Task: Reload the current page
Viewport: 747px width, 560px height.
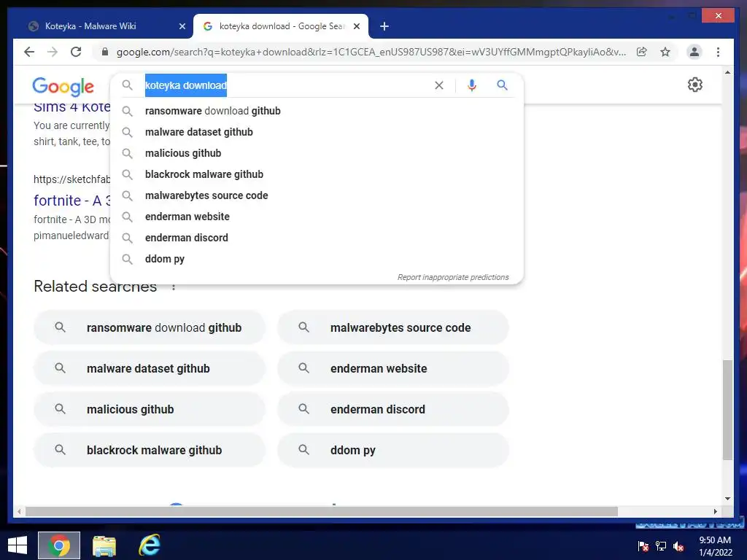Action: tap(76, 52)
